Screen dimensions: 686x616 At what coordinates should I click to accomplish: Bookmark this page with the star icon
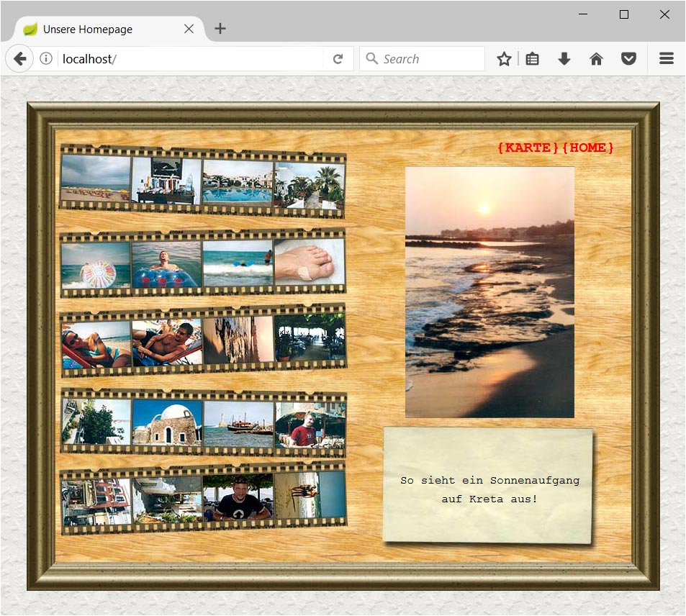pos(504,58)
